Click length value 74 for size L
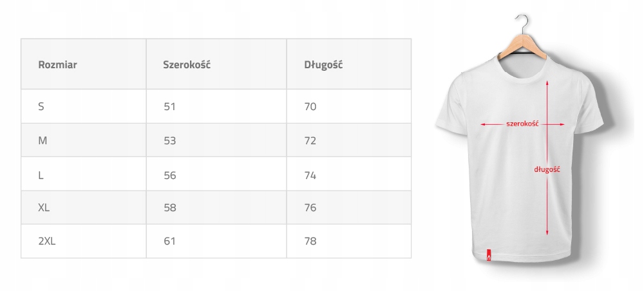This screenshot has height=291, width=644. [310, 174]
